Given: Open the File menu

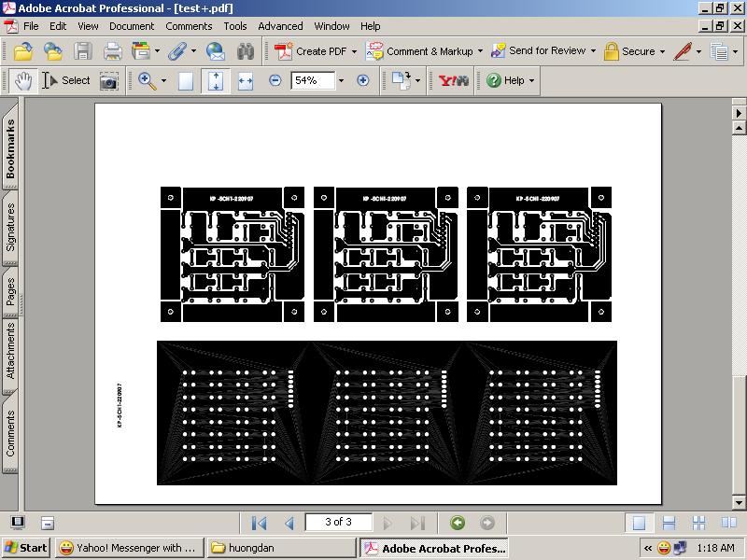Looking at the screenshot, I should [x=31, y=26].
